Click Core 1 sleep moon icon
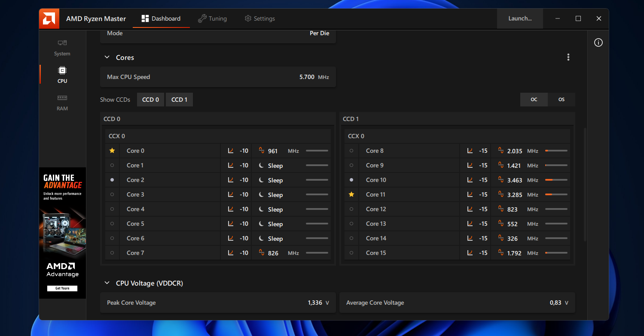 [261, 165]
